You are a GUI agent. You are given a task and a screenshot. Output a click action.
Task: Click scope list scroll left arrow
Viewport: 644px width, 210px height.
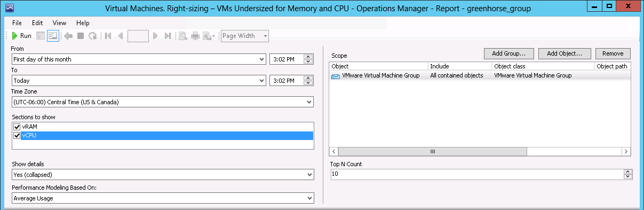(x=333, y=152)
